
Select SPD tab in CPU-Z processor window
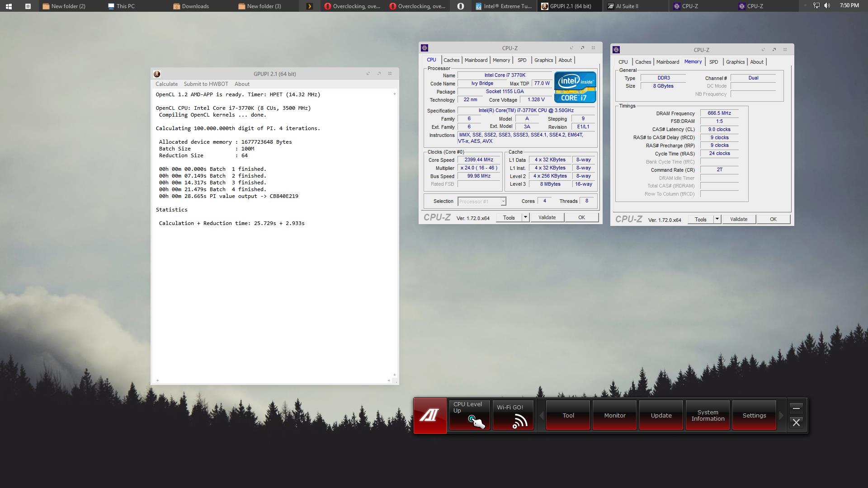point(522,60)
